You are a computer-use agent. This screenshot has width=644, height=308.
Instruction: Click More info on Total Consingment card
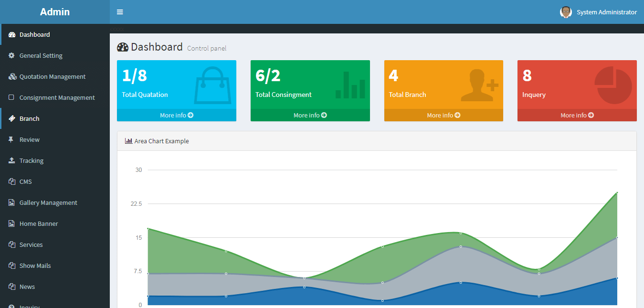[x=310, y=115]
